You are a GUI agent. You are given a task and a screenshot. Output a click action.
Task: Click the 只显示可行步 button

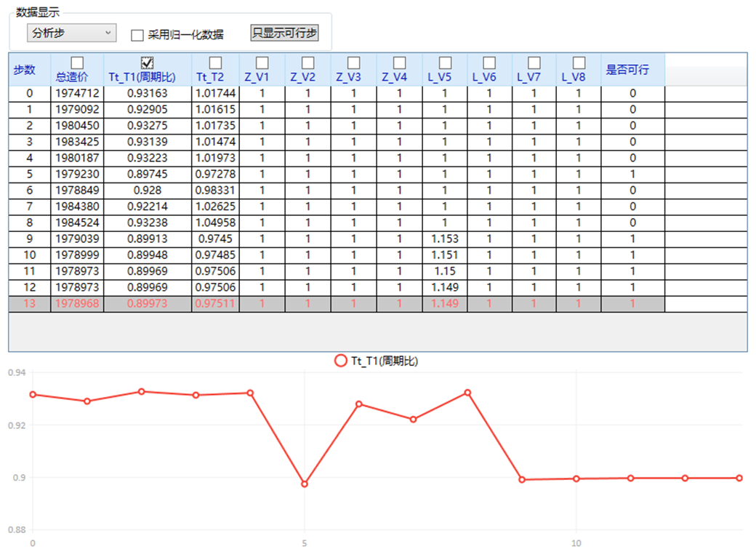pyautogui.click(x=286, y=31)
